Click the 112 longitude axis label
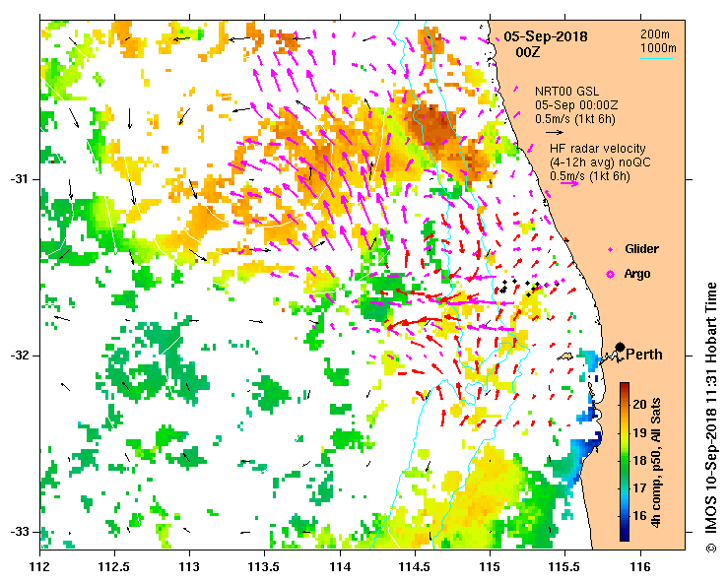728x583 pixels. [40, 567]
